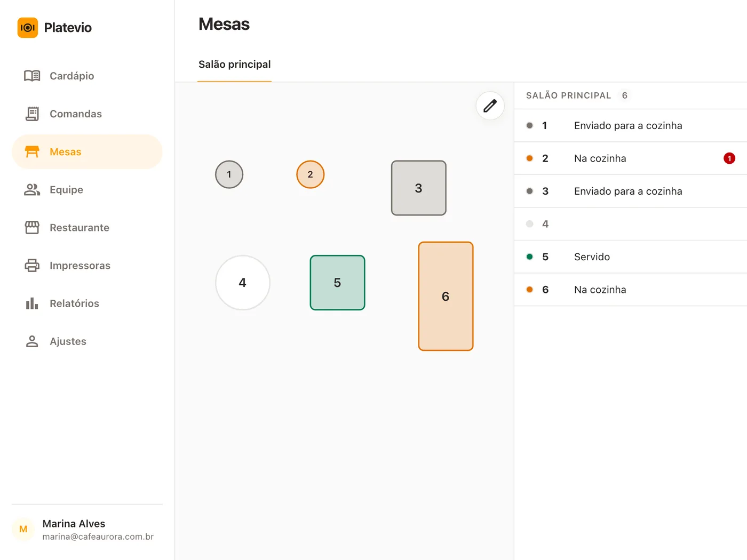Open Ajustes via its person icon
747x560 pixels.
32,341
